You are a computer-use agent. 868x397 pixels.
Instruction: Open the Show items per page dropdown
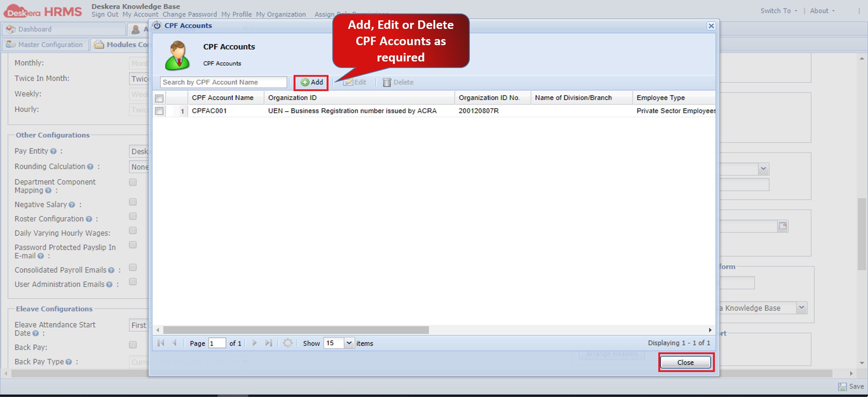(x=349, y=343)
